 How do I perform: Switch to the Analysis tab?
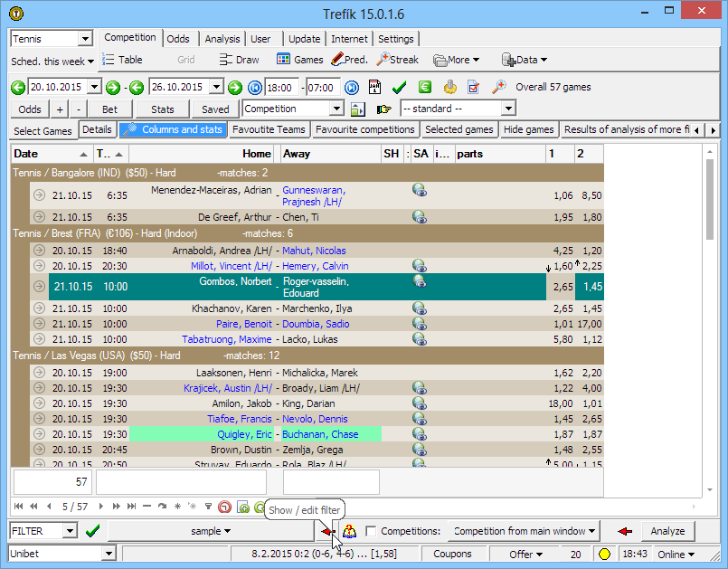(222, 39)
